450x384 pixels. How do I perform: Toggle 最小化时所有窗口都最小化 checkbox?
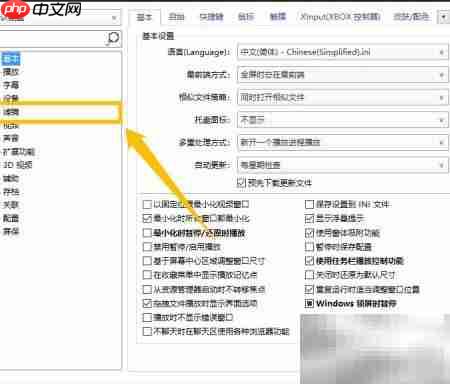[x=147, y=218]
